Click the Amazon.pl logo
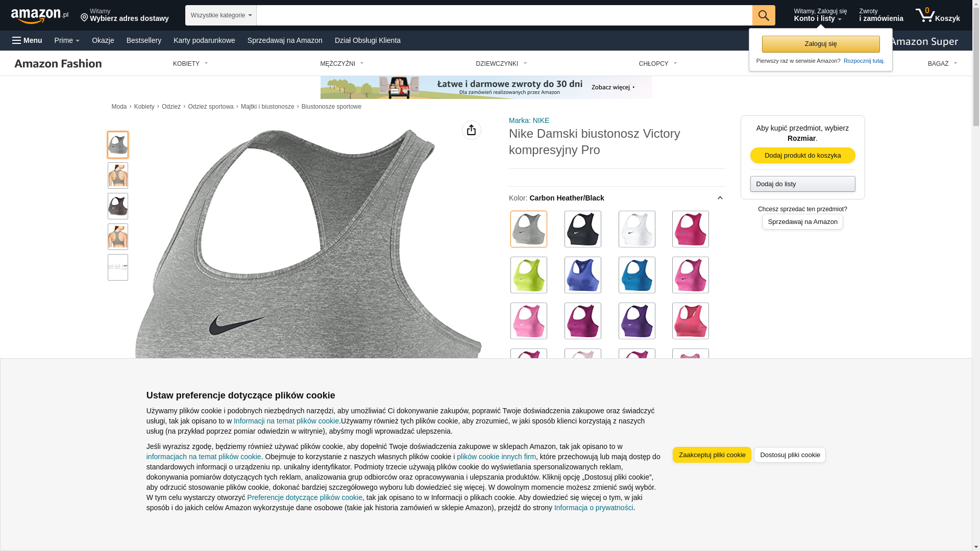980x551 pixels. (x=40, y=16)
